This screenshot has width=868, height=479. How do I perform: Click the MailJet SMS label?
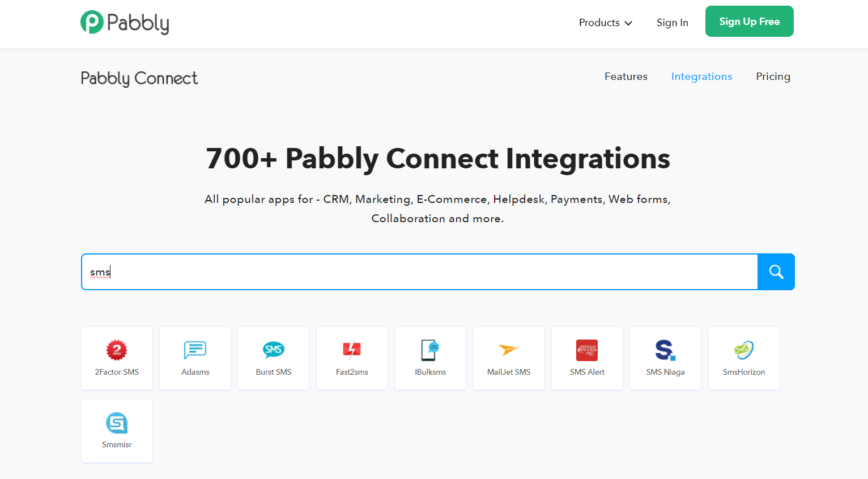pyautogui.click(x=509, y=372)
